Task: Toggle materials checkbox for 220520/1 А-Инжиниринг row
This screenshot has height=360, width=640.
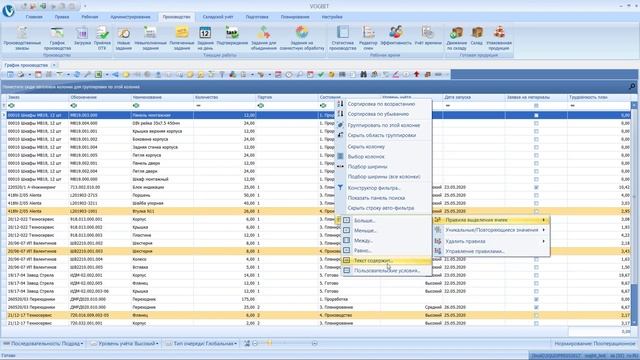Action: pos(536,187)
